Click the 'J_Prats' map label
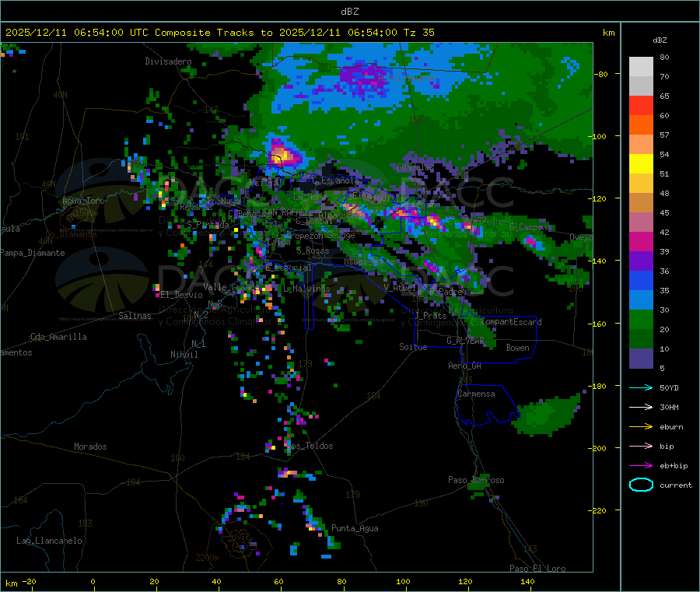Viewport: 700px width, 592px height. point(431,316)
